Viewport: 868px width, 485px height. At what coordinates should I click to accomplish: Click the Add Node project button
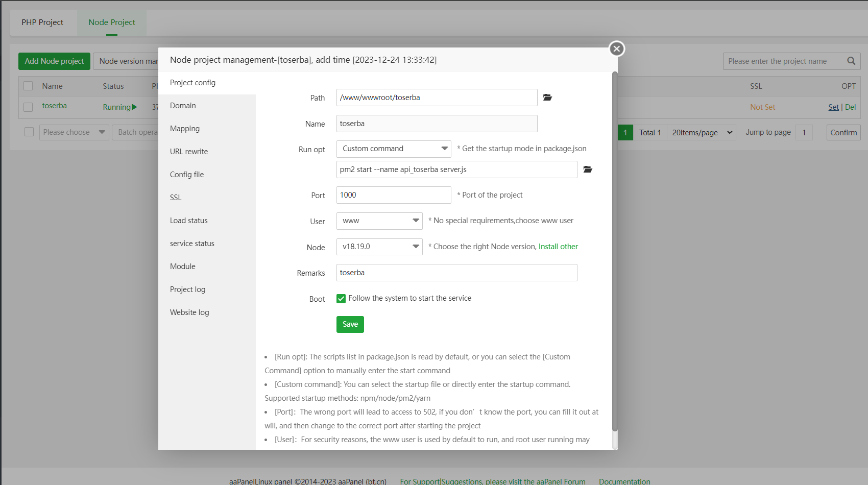tap(54, 61)
